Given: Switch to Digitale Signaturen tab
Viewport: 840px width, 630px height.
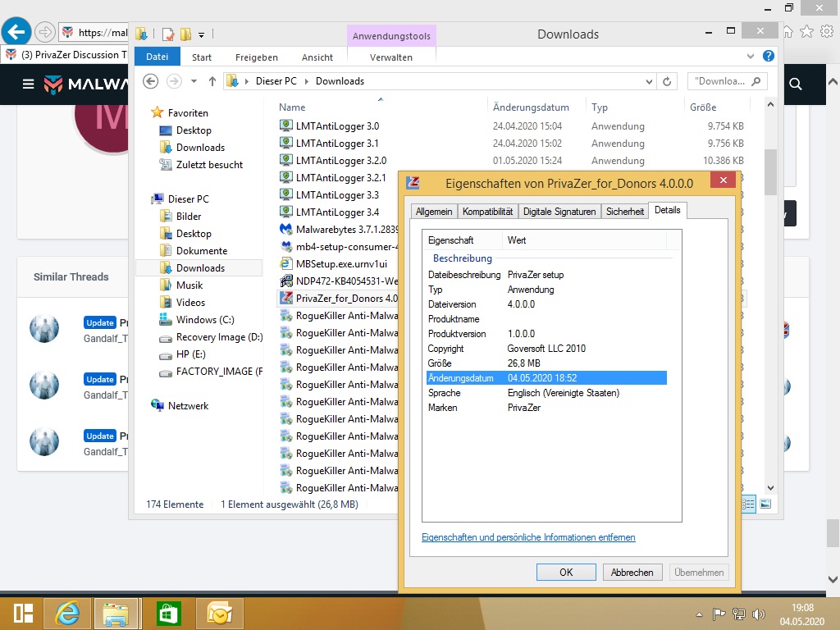Looking at the screenshot, I should click(x=559, y=212).
